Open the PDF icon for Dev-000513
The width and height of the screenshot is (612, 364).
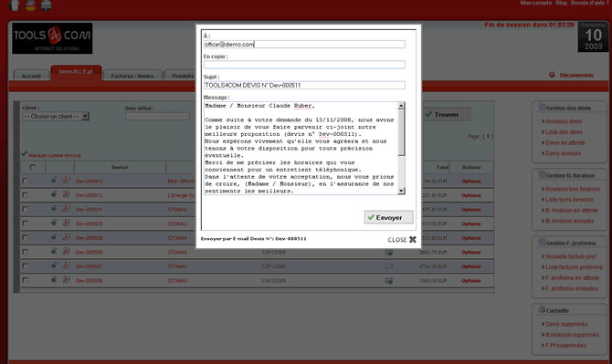point(67,180)
